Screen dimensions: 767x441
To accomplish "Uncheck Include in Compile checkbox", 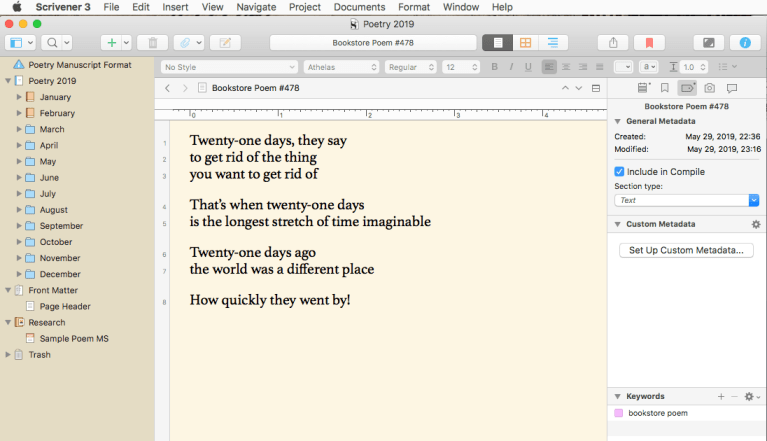I will point(620,172).
